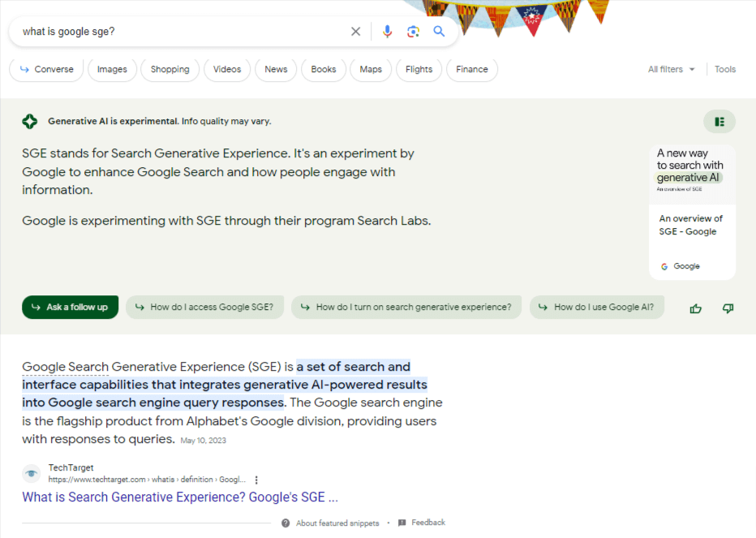Give thumbs down to the AI answer
Image resolution: width=756 pixels, height=538 pixels.
tap(728, 308)
